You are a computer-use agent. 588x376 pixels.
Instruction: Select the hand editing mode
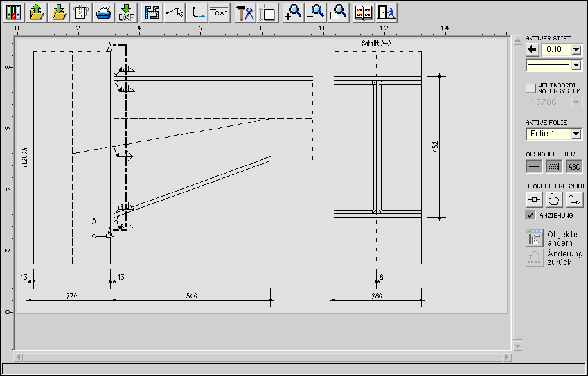[x=554, y=200]
